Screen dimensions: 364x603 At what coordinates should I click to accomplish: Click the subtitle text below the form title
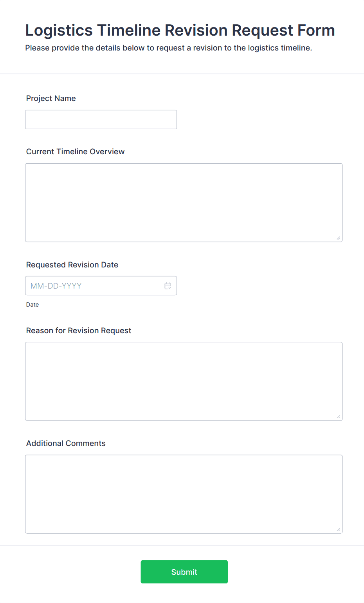pos(169,48)
